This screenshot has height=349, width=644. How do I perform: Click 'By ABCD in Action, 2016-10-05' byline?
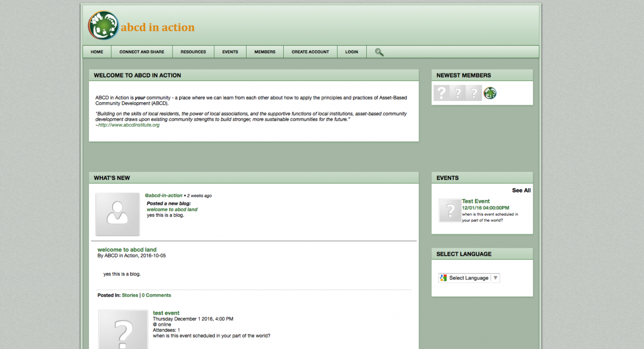point(131,255)
